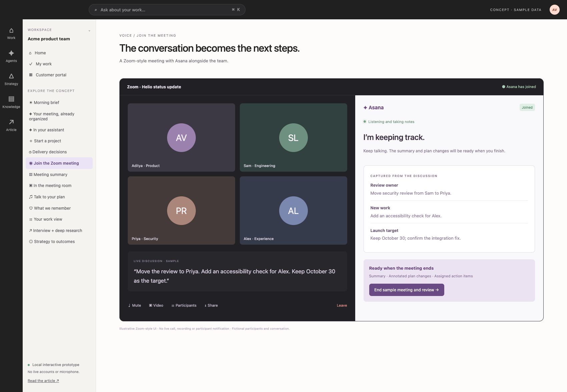Screen dimensions: 567x392
Task: Select Aditya's Product video tile
Action: (181, 137)
